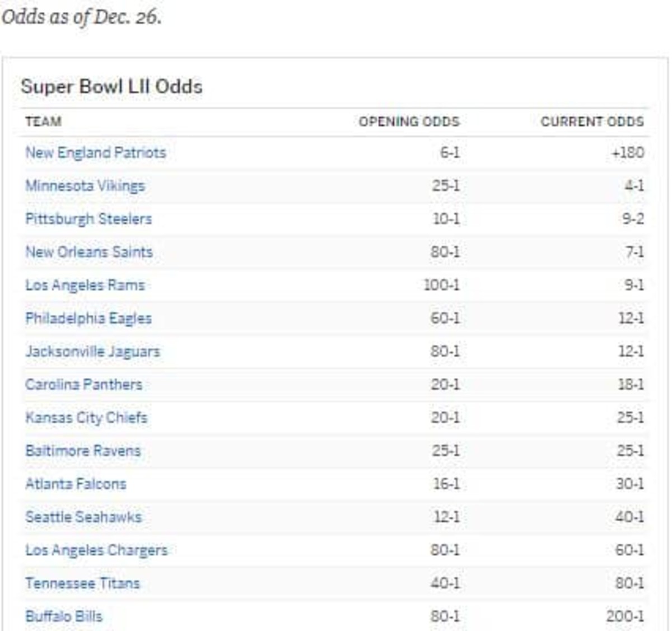Viewport: 672px width, 631px height.
Task: Click the CURRENT ODDS column header
Action: (592, 121)
